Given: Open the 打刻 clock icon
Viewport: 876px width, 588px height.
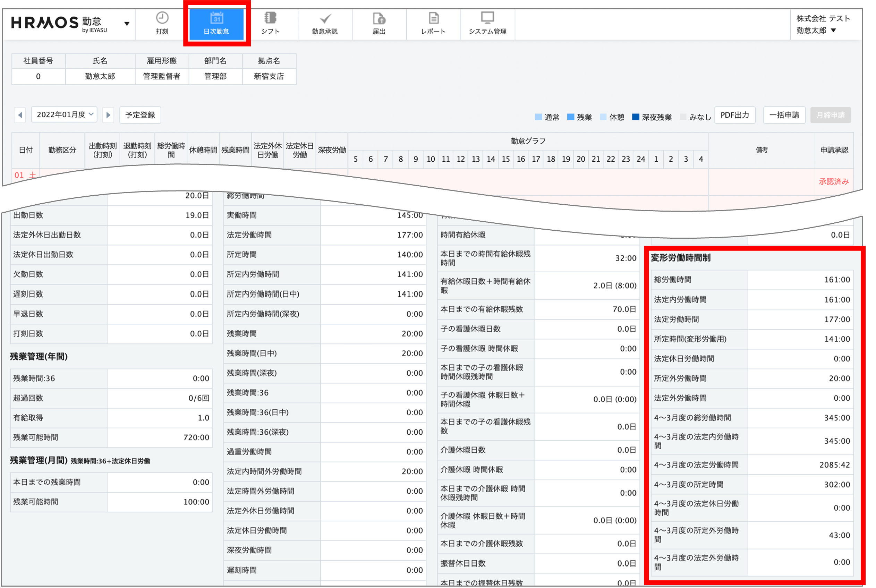Looking at the screenshot, I should click(x=162, y=18).
